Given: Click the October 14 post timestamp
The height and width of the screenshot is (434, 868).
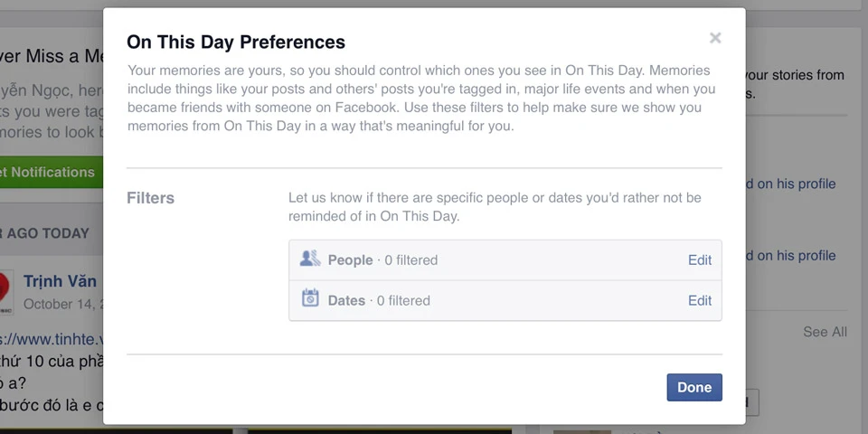Looking at the screenshot, I should pyautogui.click(x=63, y=304).
